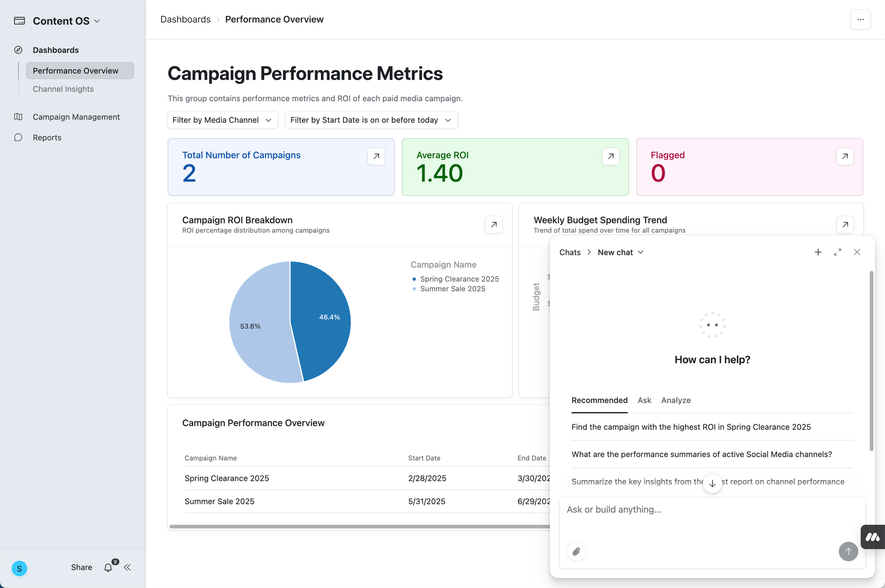Open the Flagged widget arrow icon

844,156
